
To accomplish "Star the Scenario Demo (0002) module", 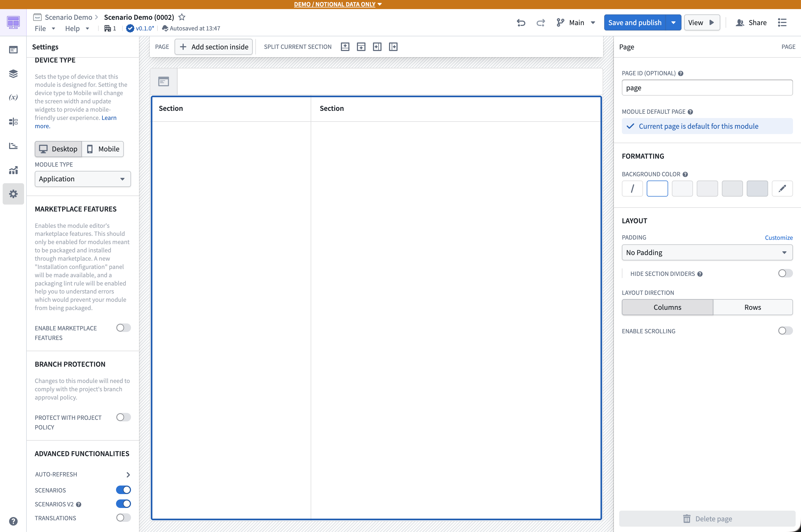I will coord(182,17).
